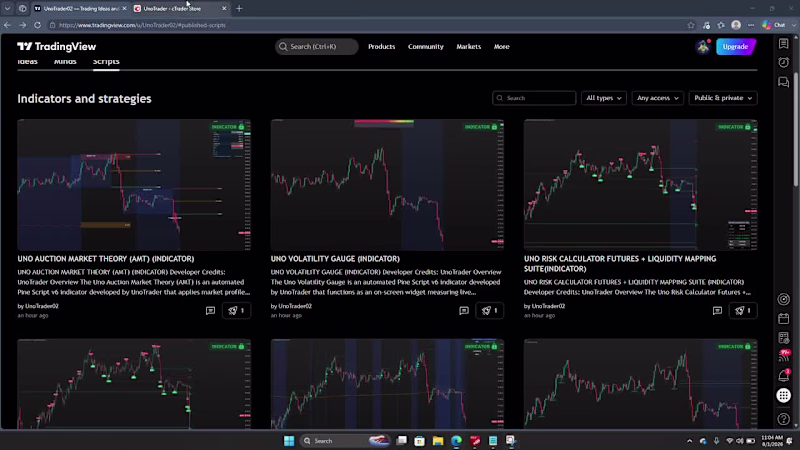Open author UnoTrader02 under Volatility Gauge

click(295, 306)
